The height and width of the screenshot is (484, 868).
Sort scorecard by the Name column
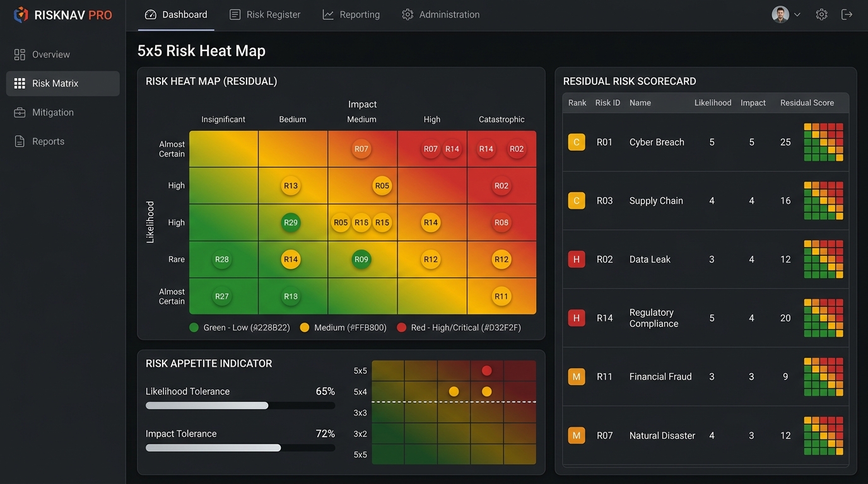click(640, 103)
